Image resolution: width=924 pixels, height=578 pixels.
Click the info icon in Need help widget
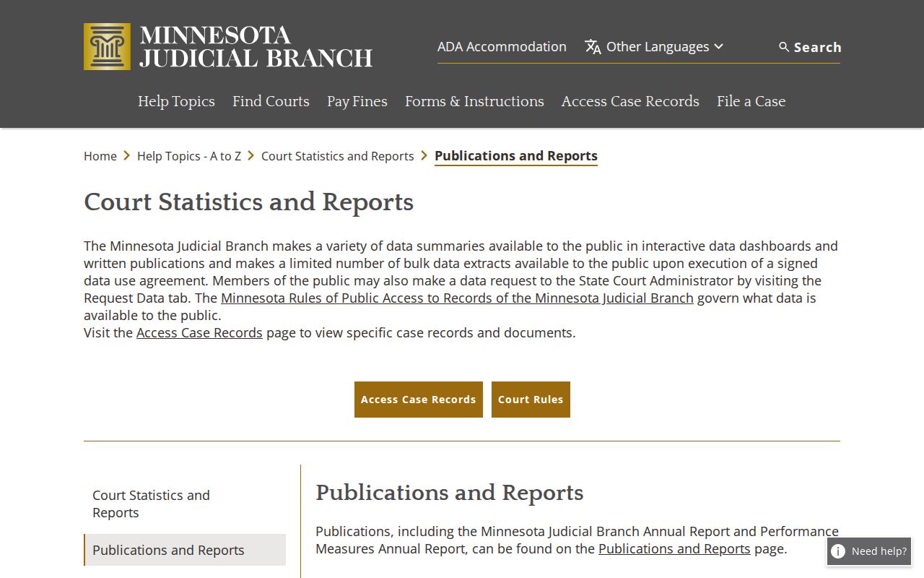(x=838, y=551)
